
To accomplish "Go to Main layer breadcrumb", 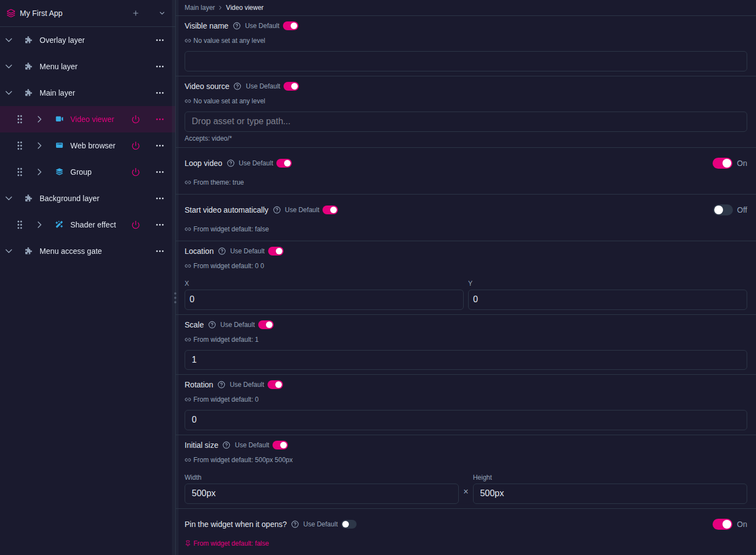I will point(199,8).
